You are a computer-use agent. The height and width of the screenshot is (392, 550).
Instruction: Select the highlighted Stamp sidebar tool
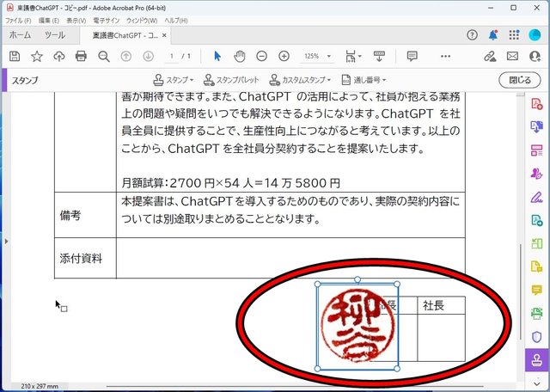tap(536, 360)
